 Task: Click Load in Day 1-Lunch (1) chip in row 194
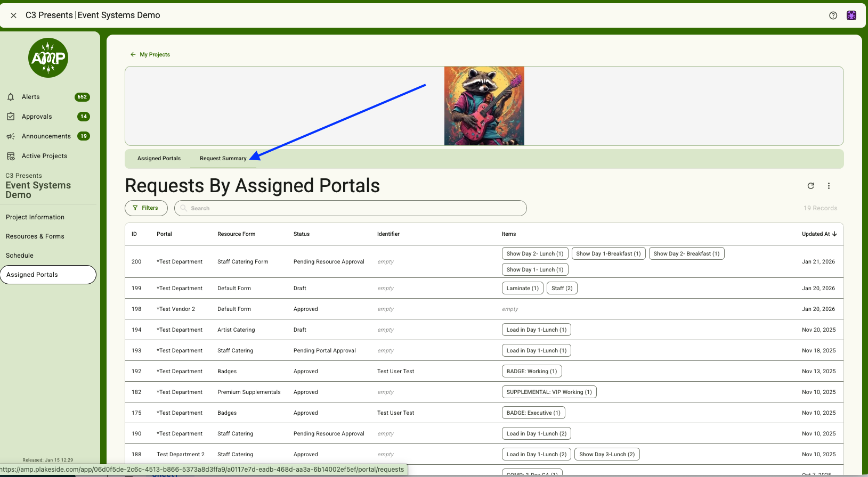click(x=537, y=330)
